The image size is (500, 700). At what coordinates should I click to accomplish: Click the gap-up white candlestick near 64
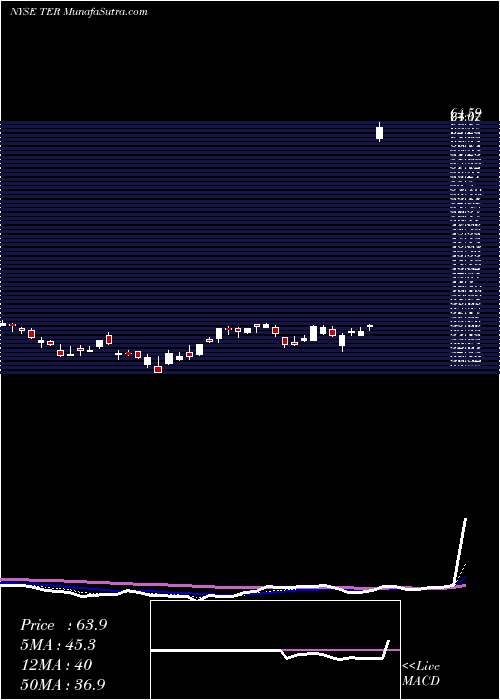point(379,132)
